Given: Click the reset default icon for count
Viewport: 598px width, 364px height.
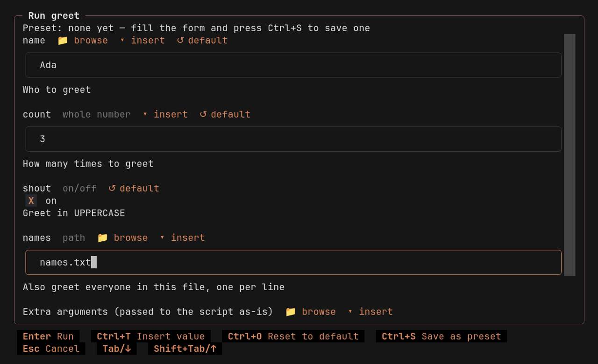Looking at the screenshot, I should [x=203, y=114].
